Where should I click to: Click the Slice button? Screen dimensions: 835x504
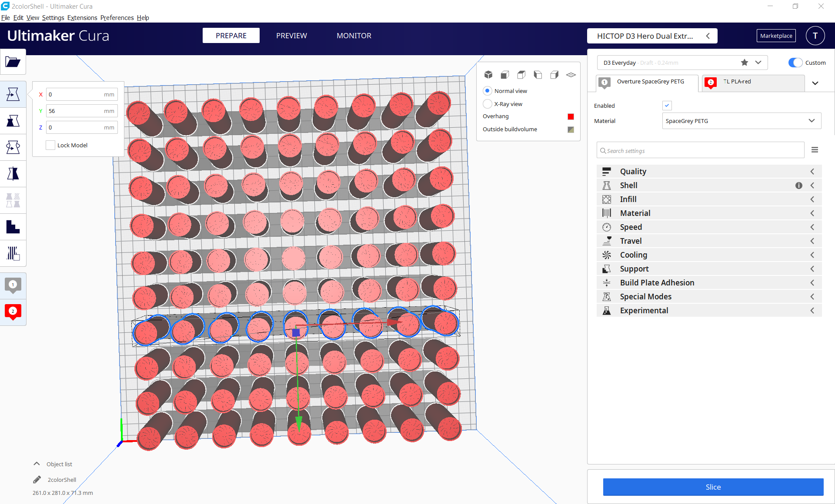coord(713,487)
